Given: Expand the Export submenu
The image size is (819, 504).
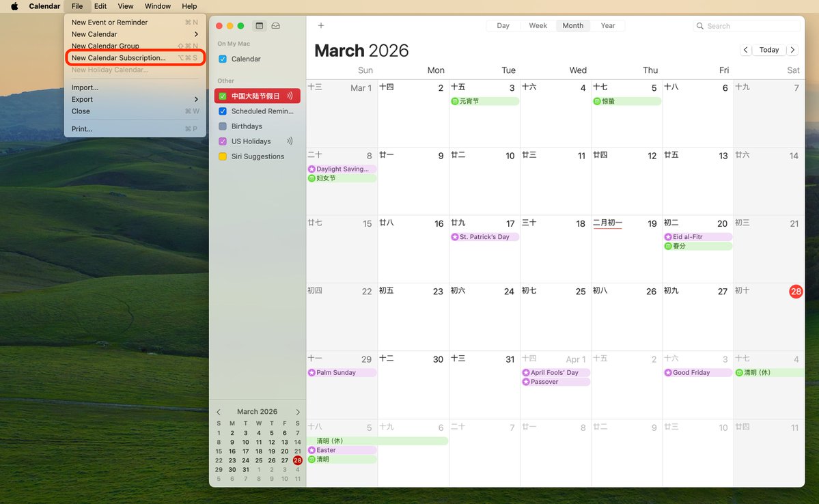Looking at the screenshot, I should pyautogui.click(x=135, y=99).
